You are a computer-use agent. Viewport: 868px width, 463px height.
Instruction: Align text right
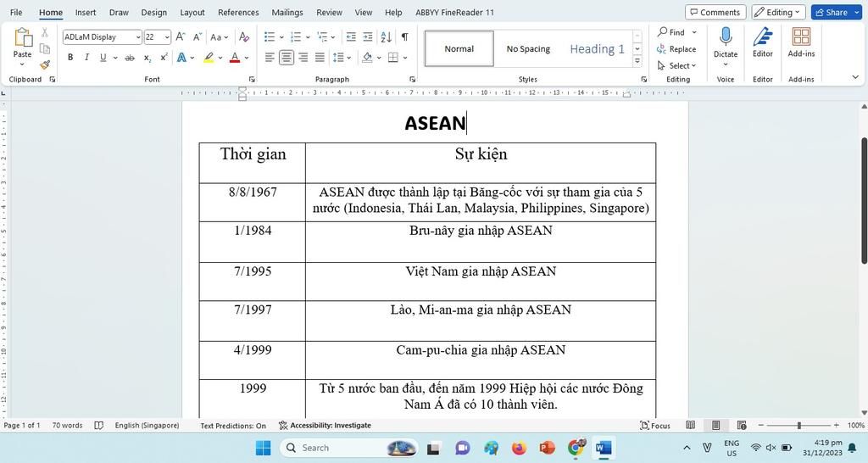coord(303,58)
